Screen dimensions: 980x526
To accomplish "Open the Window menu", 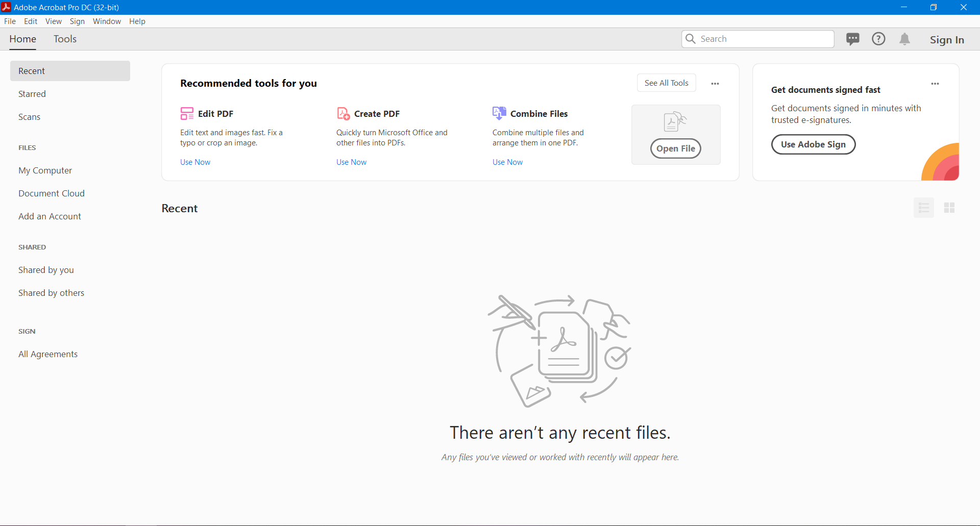I will pyautogui.click(x=107, y=21).
